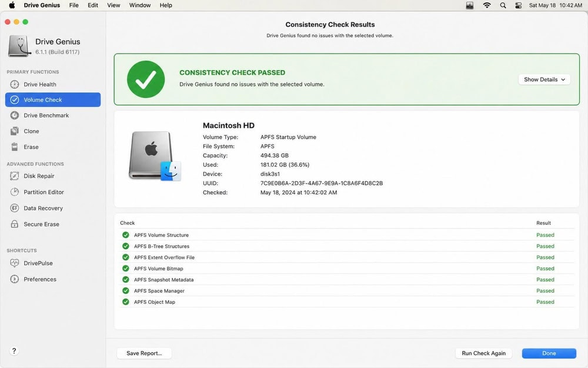Screen dimensions: 588x368
Task: Click the blue Done button
Action: pyautogui.click(x=549, y=353)
